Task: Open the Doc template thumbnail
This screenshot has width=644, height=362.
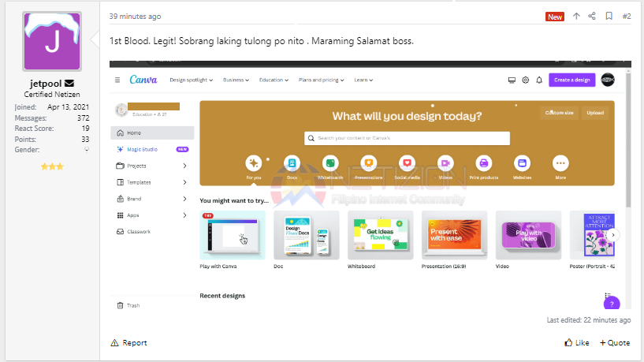Action: pyautogui.click(x=307, y=235)
